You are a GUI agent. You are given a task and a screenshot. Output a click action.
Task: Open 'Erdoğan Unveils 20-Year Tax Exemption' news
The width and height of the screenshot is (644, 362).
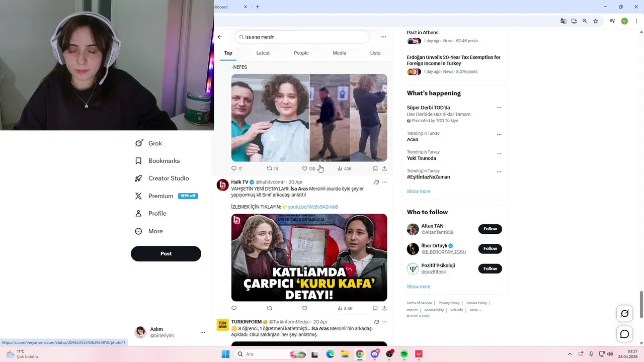(453, 60)
